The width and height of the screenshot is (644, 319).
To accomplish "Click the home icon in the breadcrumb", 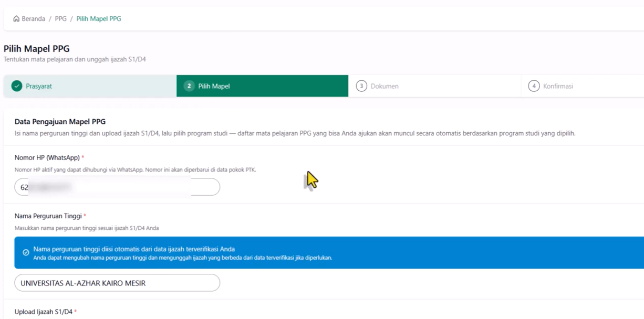I will (x=16, y=19).
